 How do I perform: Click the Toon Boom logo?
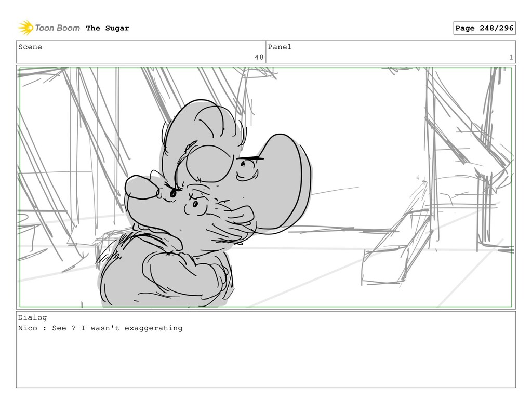(49, 28)
